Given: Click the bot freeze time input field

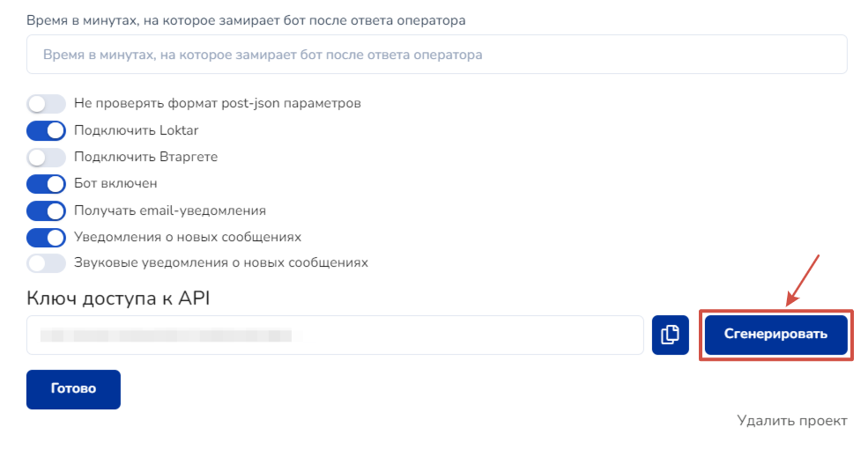Looking at the screenshot, I should coord(436,55).
